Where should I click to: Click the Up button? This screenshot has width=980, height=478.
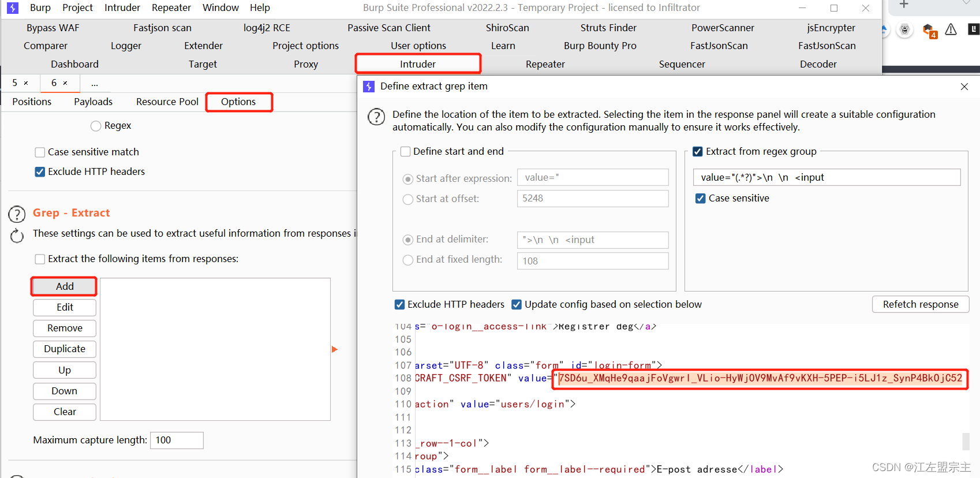(x=65, y=370)
